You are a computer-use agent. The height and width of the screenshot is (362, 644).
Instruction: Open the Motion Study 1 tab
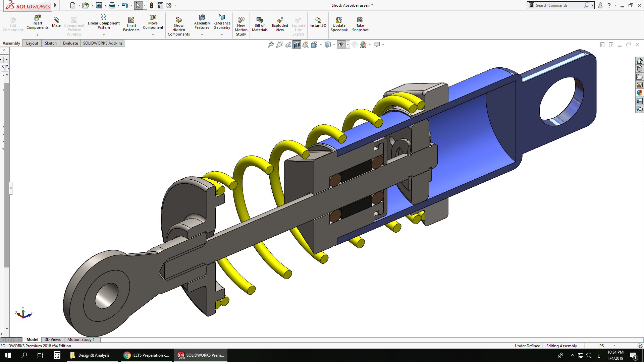tap(81, 340)
